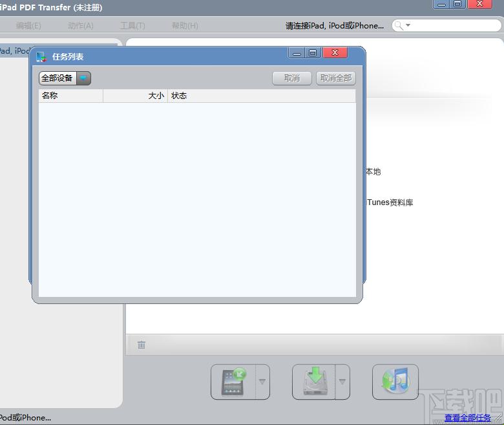
Task: Close the 任务列表 dialog window
Action: 335,53
